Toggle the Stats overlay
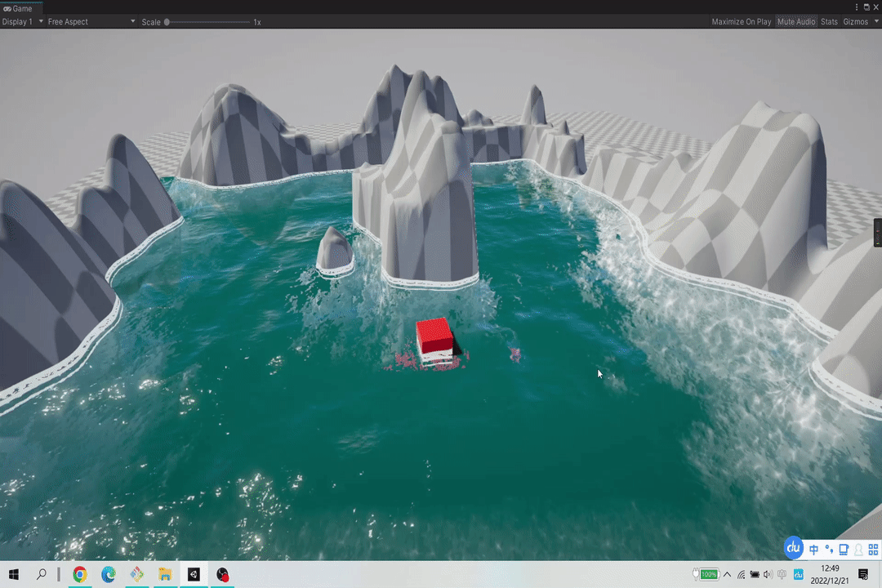Viewport: 882px width, 588px height. [829, 22]
